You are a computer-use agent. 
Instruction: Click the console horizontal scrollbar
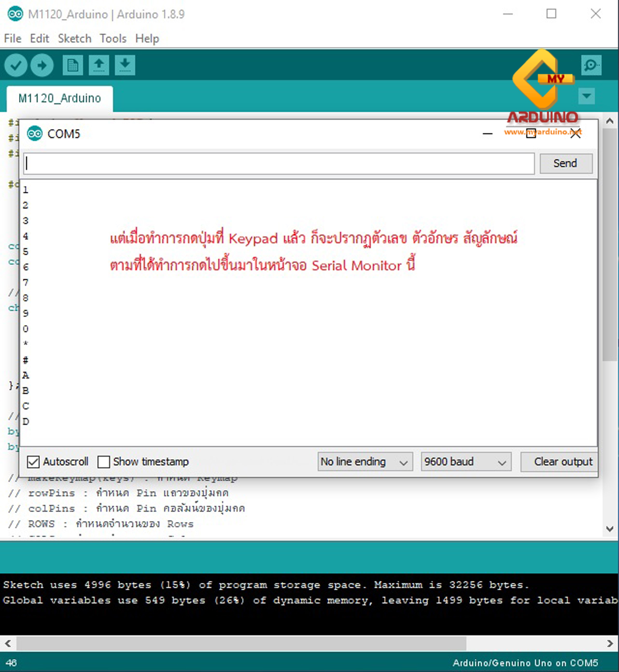tap(241, 643)
